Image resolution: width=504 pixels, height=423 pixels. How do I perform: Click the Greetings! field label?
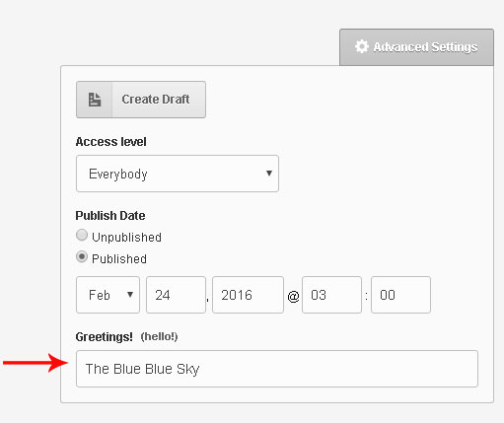[x=105, y=337]
